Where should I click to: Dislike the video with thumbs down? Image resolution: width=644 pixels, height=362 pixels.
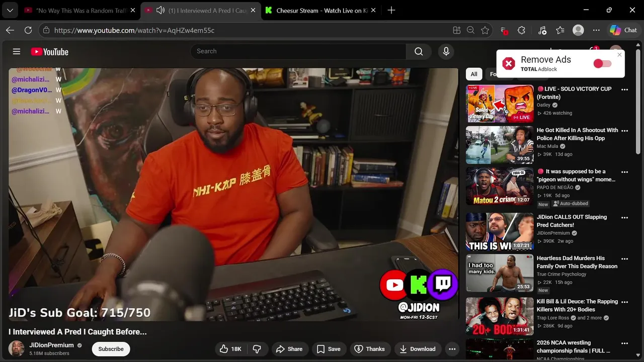pos(257,349)
